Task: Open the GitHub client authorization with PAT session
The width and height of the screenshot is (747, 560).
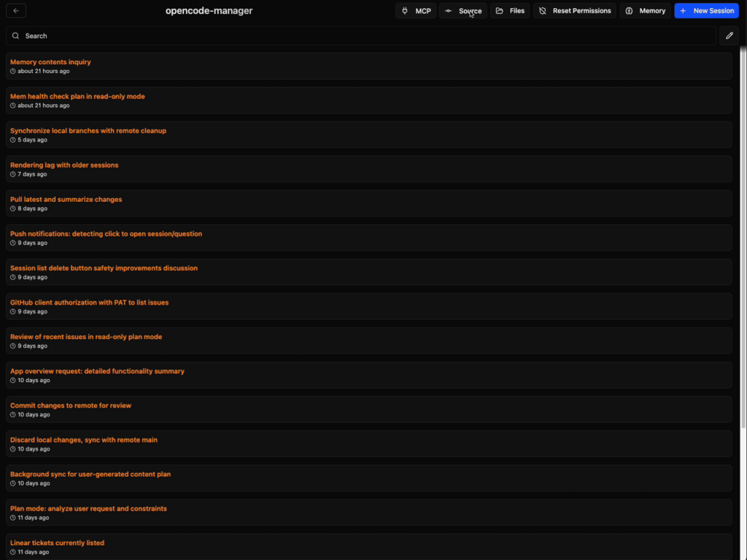Action: [368, 306]
